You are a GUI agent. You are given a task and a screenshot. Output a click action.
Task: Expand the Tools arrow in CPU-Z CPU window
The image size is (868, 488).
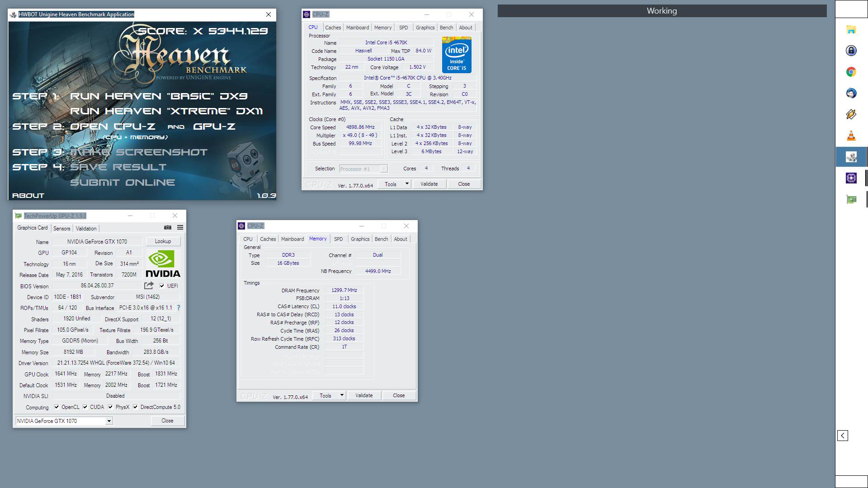(x=407, y=184)
